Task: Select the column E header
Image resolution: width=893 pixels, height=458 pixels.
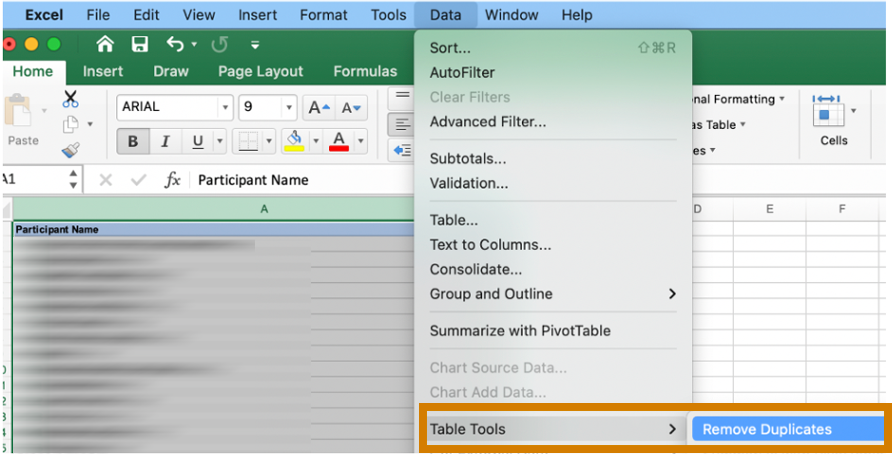Action: point(769,209)
